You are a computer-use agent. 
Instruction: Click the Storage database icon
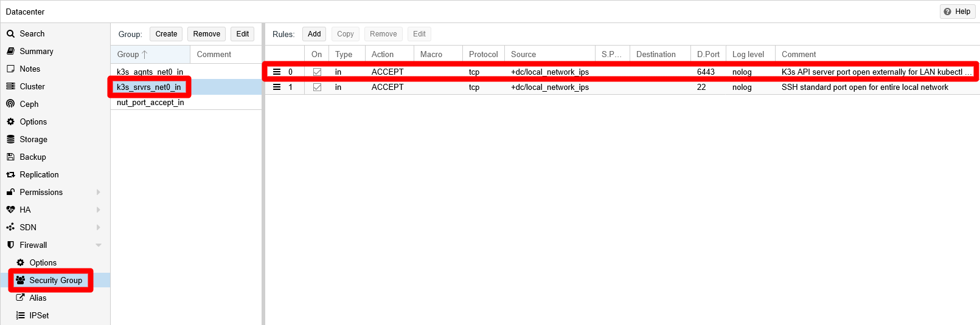[x=10, y=139]
